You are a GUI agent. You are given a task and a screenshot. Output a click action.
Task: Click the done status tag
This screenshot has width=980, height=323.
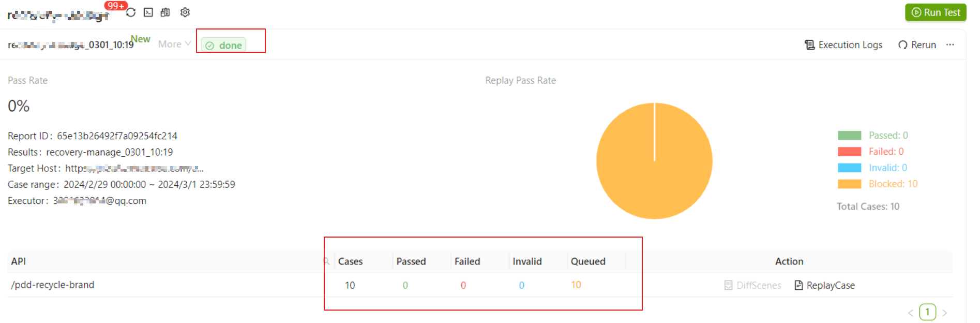[224, 46]
